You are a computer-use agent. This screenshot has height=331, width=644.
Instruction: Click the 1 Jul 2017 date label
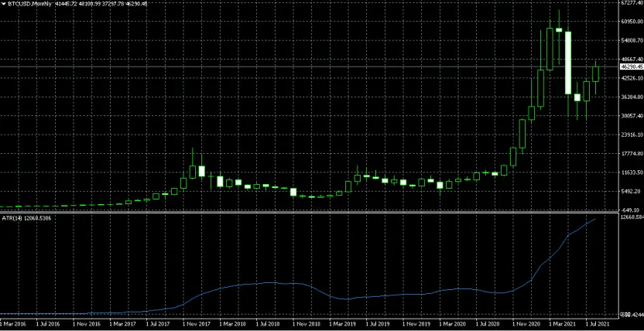(159, 323)
